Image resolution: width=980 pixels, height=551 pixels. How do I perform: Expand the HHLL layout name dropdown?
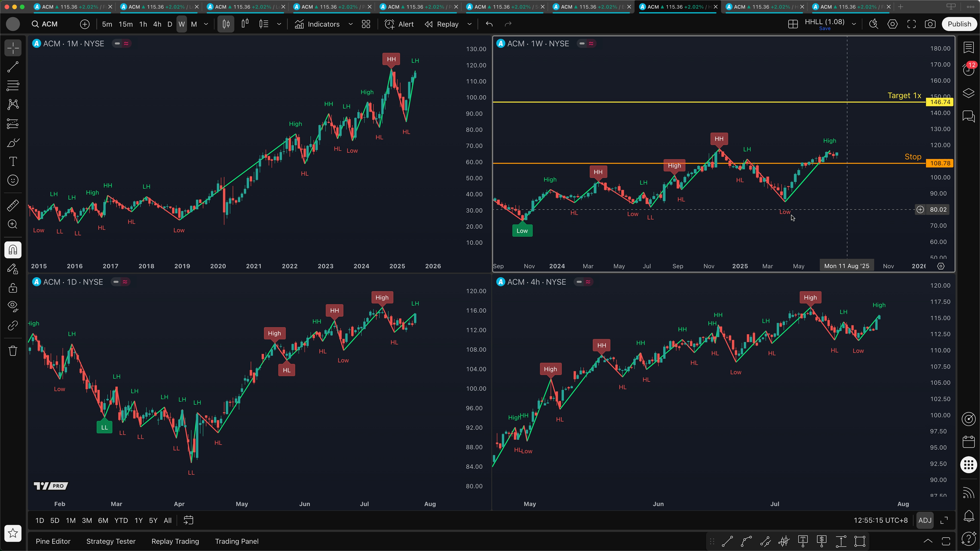point(854,24)
